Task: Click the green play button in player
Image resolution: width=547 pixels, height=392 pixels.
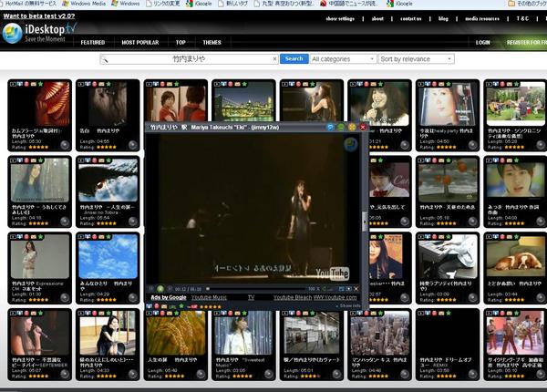Action: [x=160, y=289]
